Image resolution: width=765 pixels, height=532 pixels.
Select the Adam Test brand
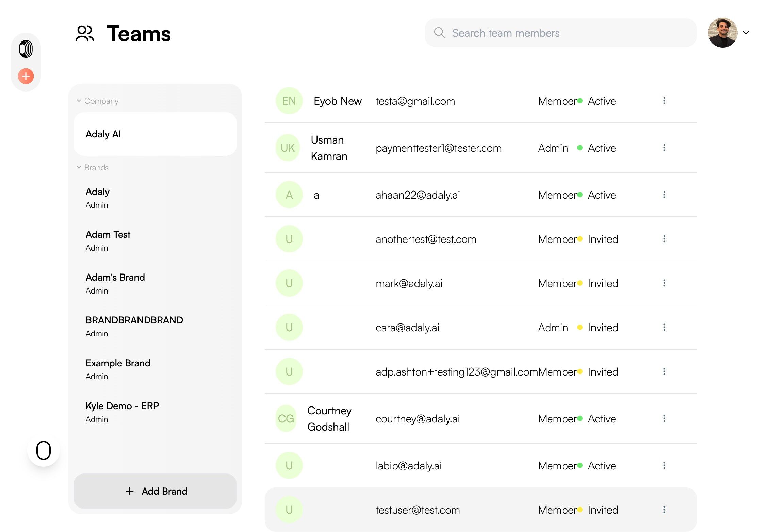point(108,234)
